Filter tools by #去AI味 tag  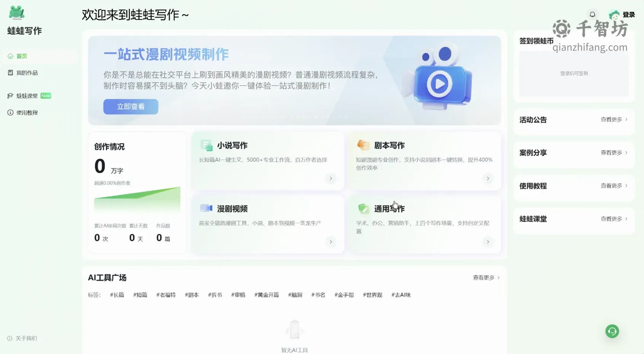coord(401,295)
